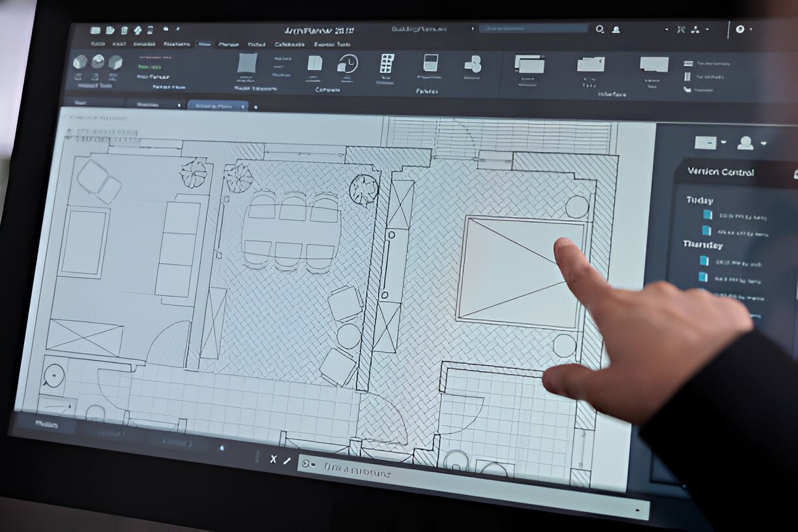Screen dimensions: 798x532
Task: Select the Cameras panel clock icon
Action: pyautogui.click(x=348, y=65)
